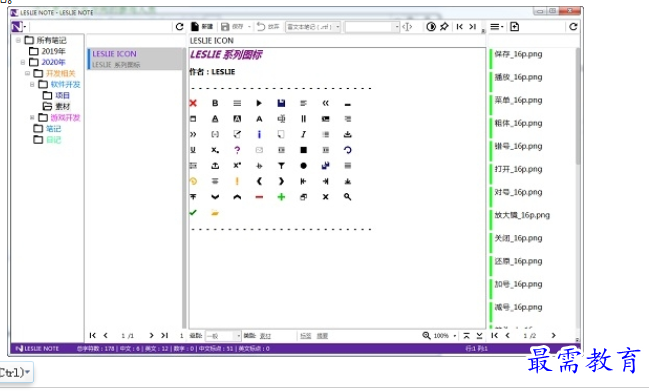Refresh the attachment panel with right reload icon
Viewport: 649px width, 392px height.
(x=573, y=27)
